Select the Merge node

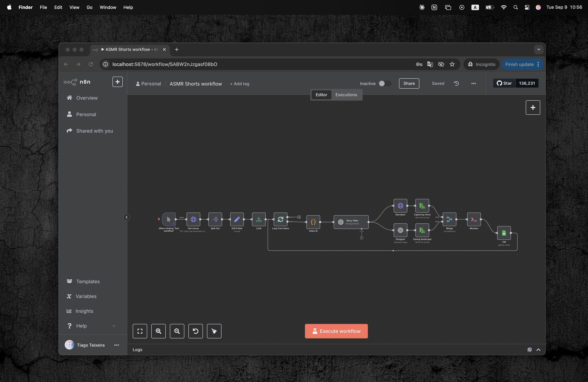[449, 219]
